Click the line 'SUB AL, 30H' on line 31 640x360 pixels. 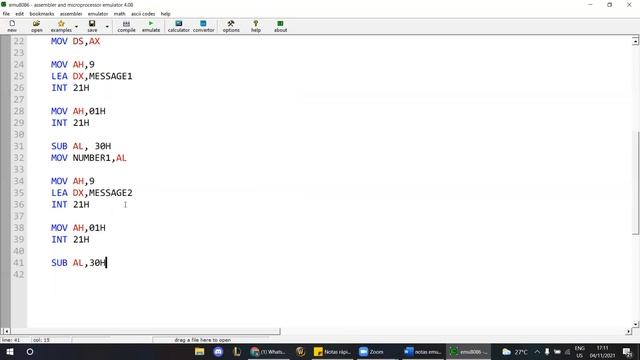(81, 146)
